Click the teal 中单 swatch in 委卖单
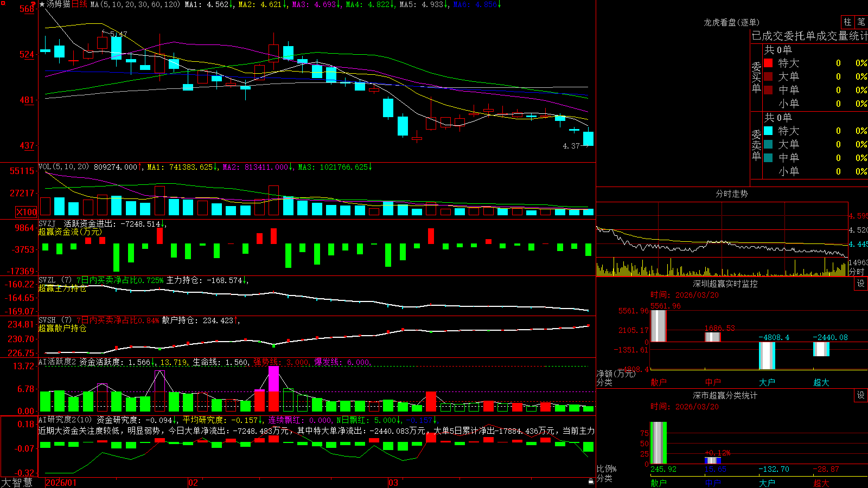 (x=768, y=158)
